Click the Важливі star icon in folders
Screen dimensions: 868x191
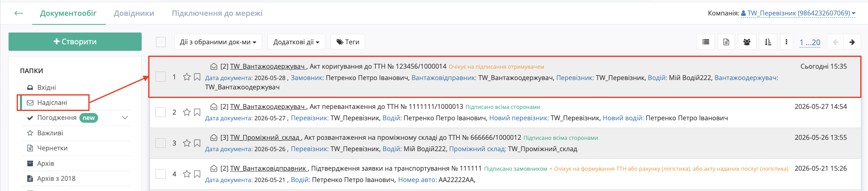[x=30, y=133]
